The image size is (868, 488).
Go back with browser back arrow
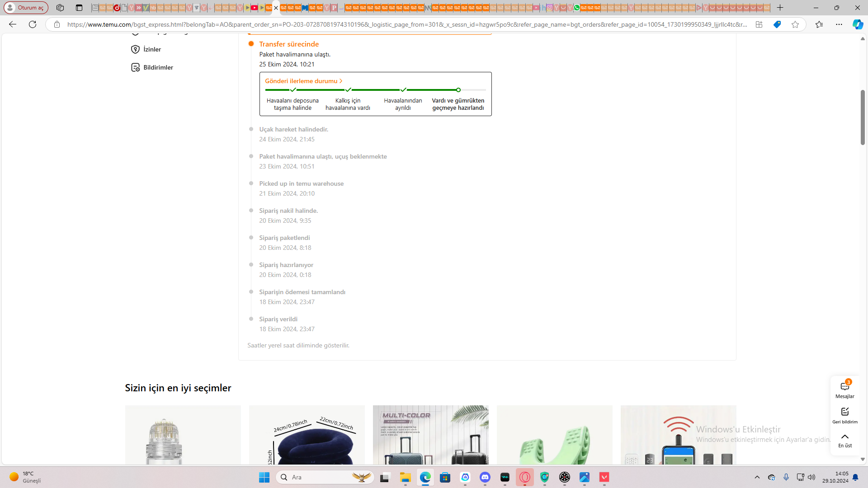click(13, 24)
